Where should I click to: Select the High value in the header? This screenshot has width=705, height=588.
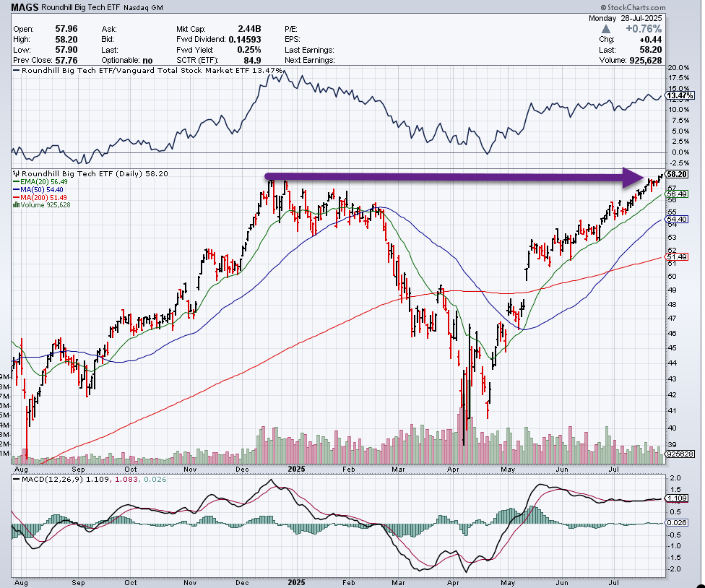coord(66,39)
